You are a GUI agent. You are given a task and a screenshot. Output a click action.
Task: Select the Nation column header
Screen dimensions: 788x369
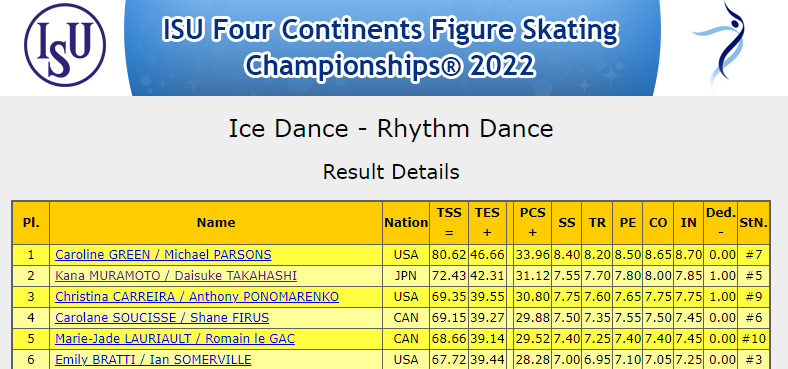[x=406, y=223]
